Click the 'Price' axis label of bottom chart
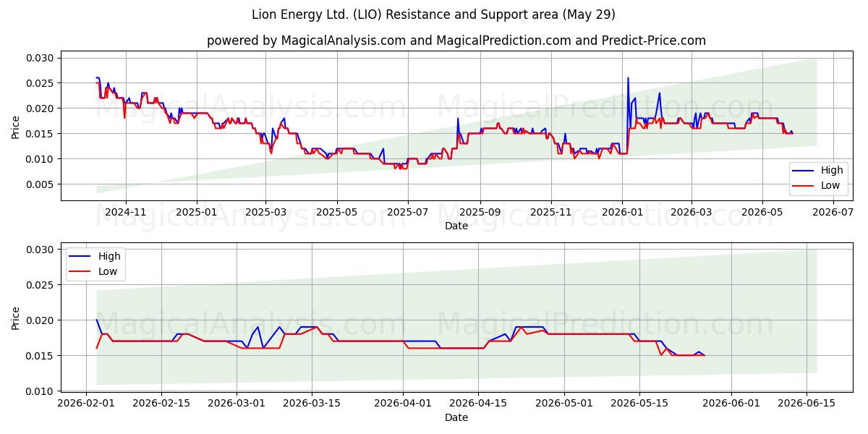868x434 pixels. [x=16, y=318]
